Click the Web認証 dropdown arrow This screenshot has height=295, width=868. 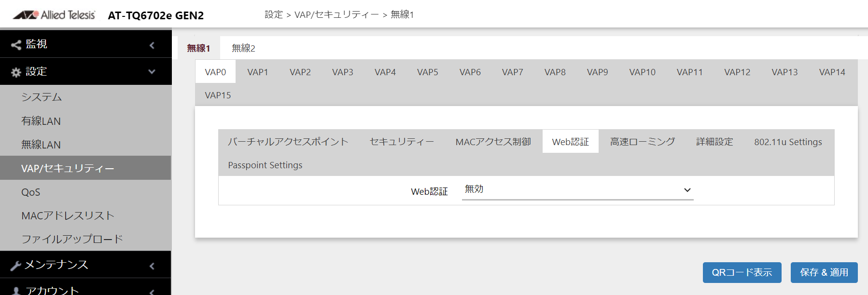tap(687, 190)
